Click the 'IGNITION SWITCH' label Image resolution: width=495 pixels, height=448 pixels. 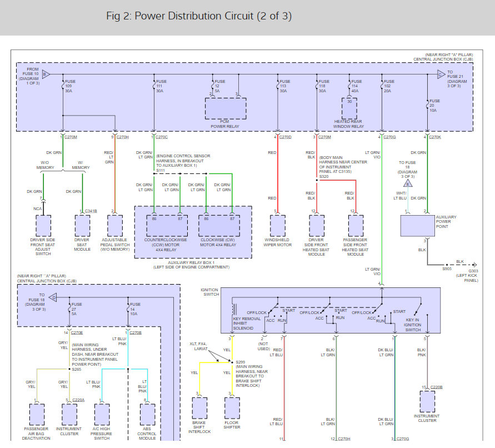pos(209,292)
